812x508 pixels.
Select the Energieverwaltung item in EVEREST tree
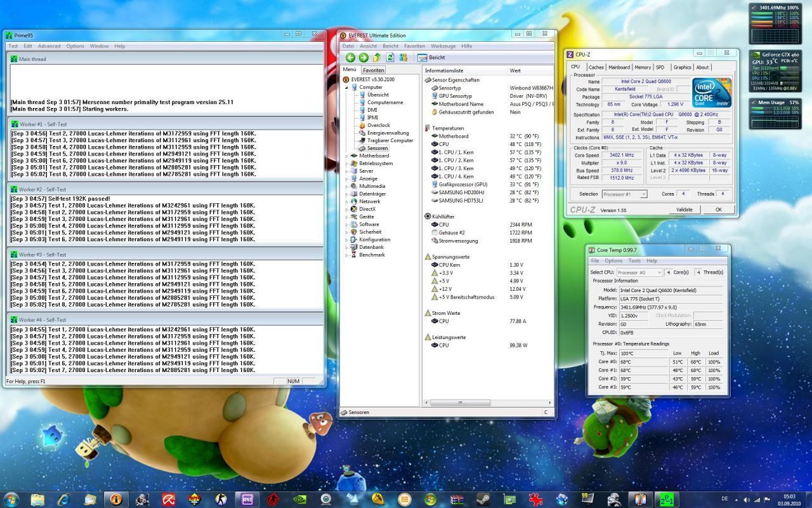pyautogui.click(x=388, y=133)
